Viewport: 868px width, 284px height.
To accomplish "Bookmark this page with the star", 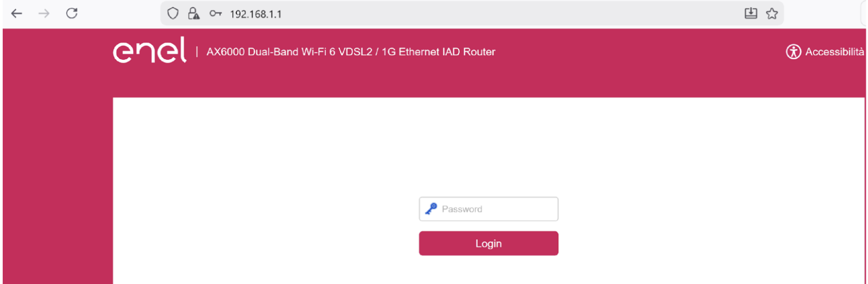I will point(772,13).
